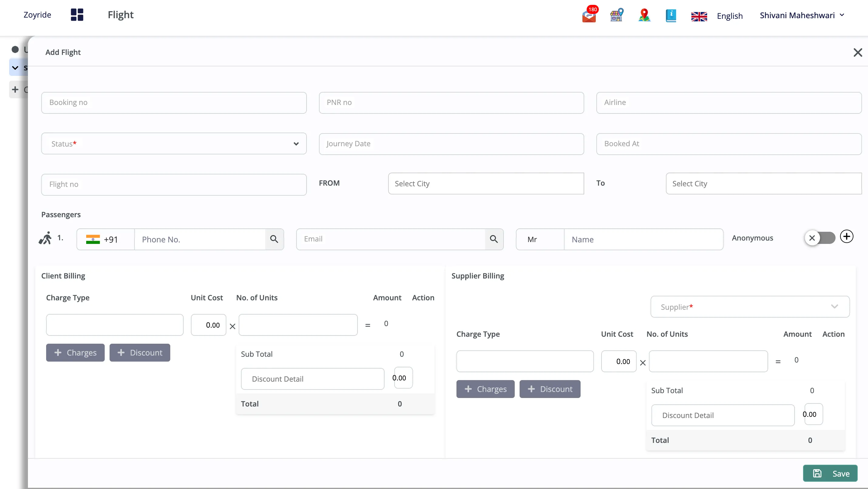Screen dimensions: 868x489
Task: Open the apps grid menu icon
Action: (x=77, y=15)
